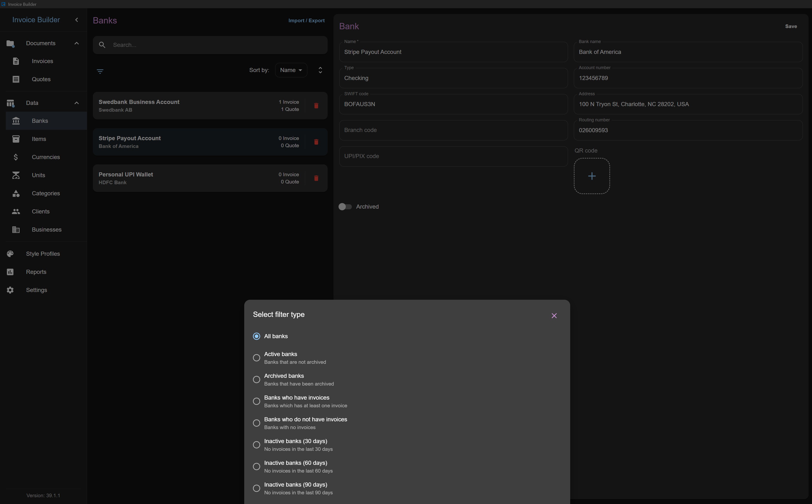Add a QR code image

591,176
